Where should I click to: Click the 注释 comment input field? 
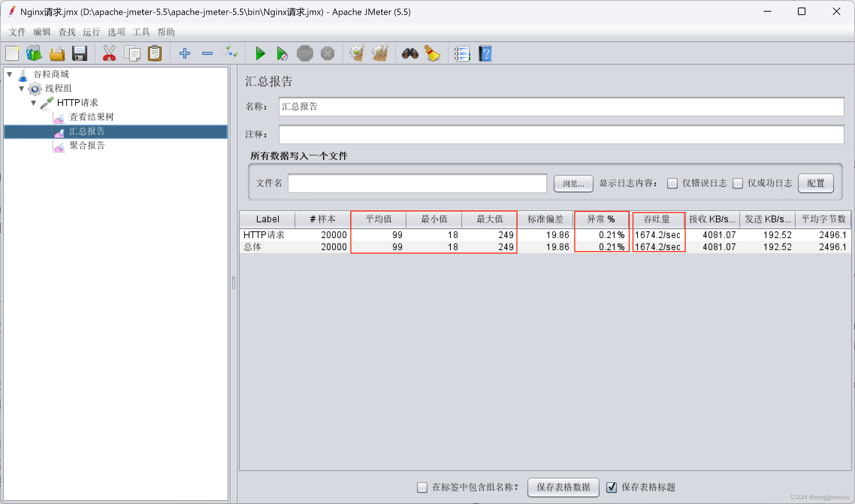coord(561,134)
